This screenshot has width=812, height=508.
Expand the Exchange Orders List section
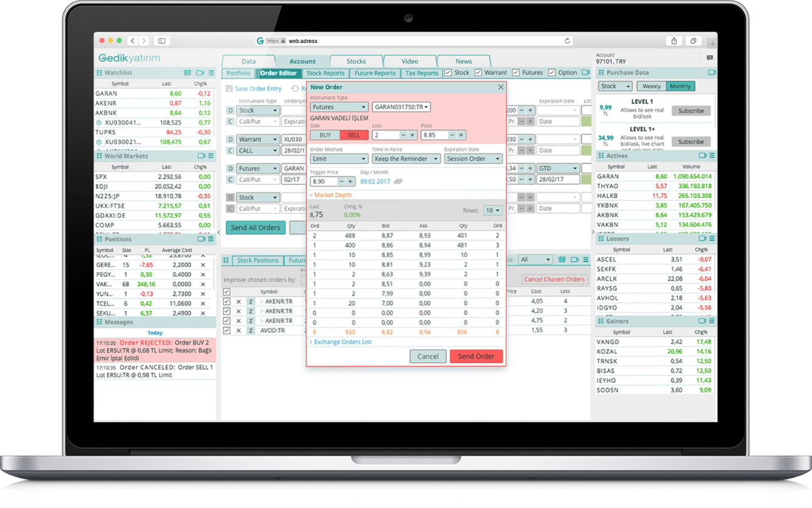[340, 342]
